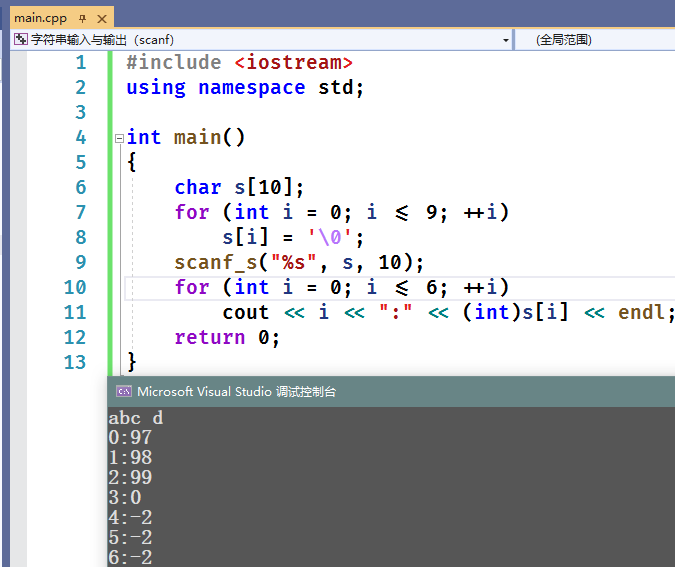
Task: Click the #include <iostream> line
Action: [239, 62]
